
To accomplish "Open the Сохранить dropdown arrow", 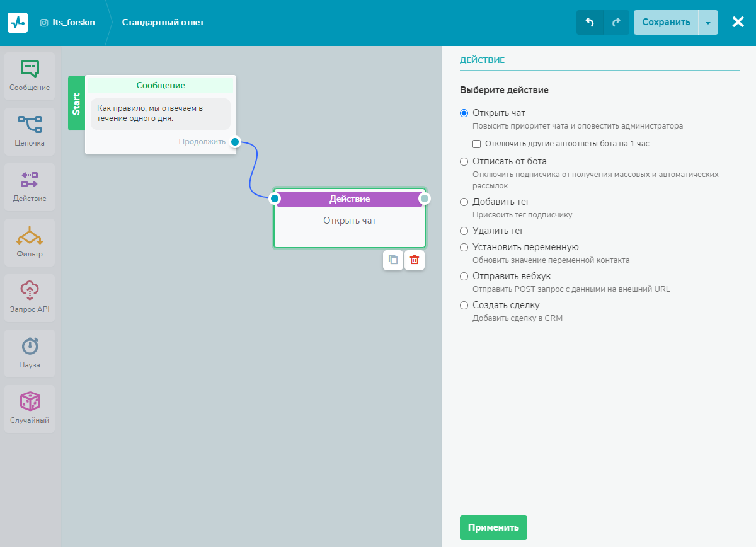I will pyautogui.click(x=708, y=22).
